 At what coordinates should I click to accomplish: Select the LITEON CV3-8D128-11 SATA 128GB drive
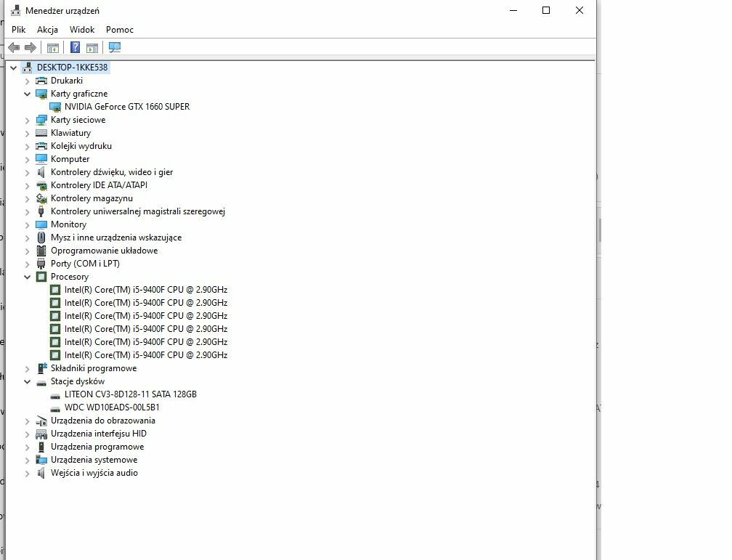click(x=130, y=394)
